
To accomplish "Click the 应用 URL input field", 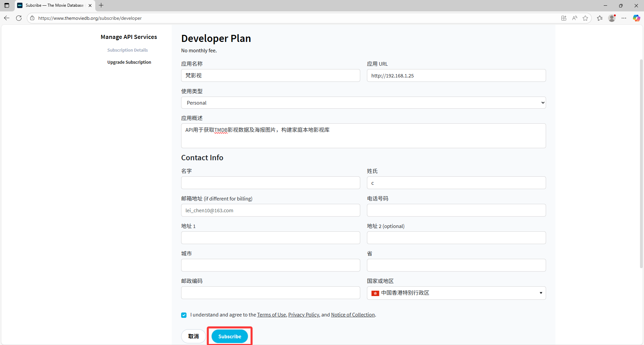I will pyautogui.click(x=457, y=75).
